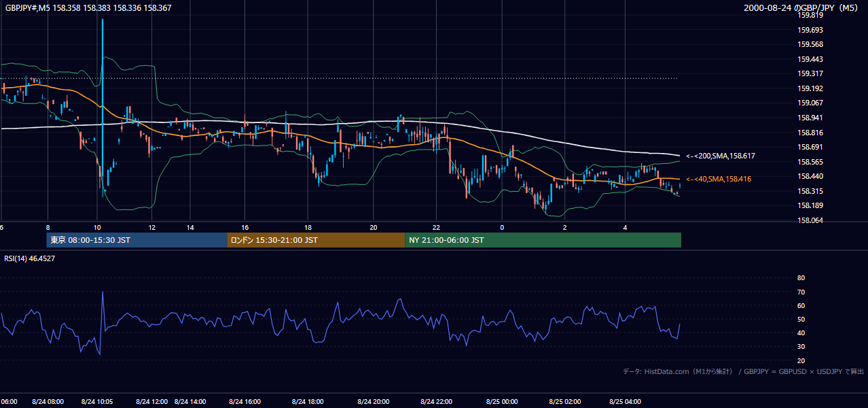Click price axis value 158.691
The height and width of the screenshot is (408, 868).
coord(810,147)
